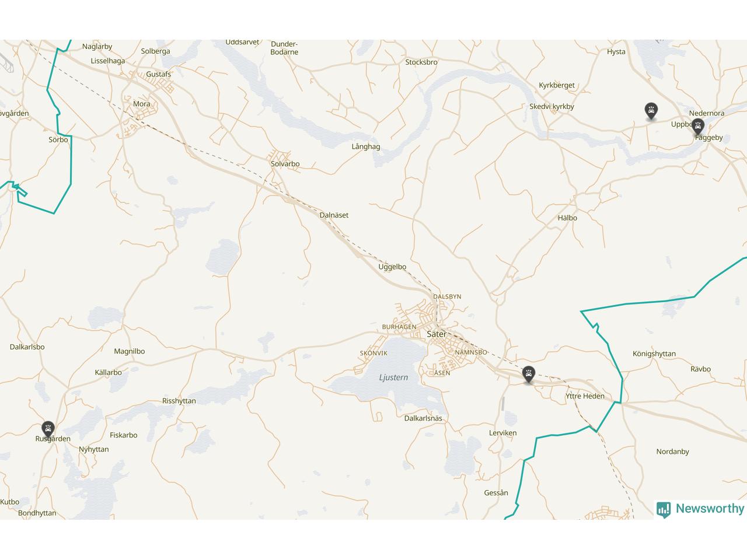The height and width of the screenshot is (560, 747).
Task: Click the car marker west of Uppbo
Action: click(651, 111)
